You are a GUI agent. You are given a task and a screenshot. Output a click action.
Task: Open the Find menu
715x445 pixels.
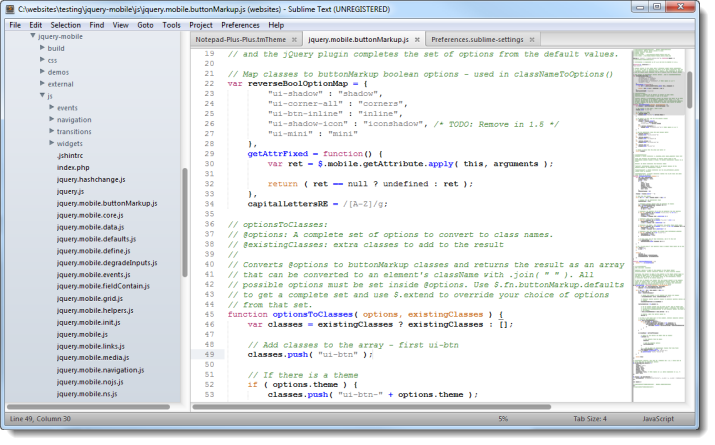97,25
